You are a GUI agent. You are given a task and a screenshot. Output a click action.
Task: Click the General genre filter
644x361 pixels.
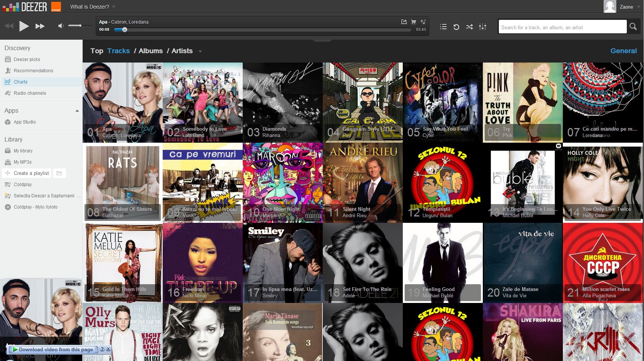point(623,51)
